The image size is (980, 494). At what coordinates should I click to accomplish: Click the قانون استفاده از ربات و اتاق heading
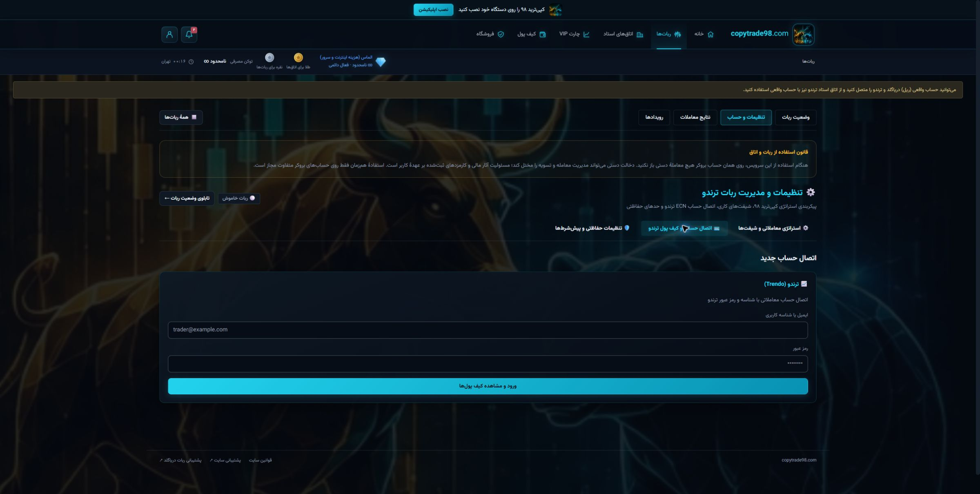(778, 152)
